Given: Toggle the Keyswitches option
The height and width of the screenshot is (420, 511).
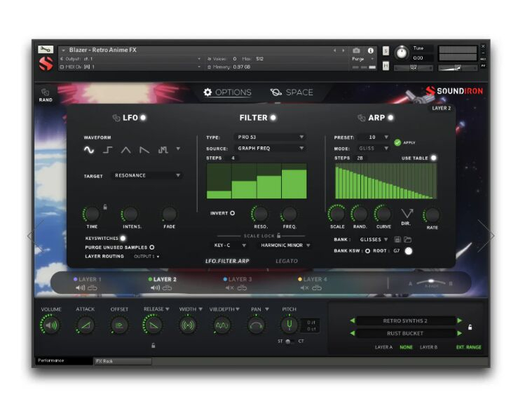Looking at the screenshot, I should 123,238.
